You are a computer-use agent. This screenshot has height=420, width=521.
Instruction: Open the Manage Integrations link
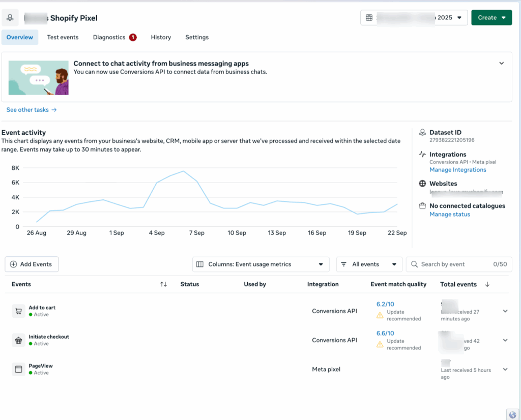click(x=457, y=170)
